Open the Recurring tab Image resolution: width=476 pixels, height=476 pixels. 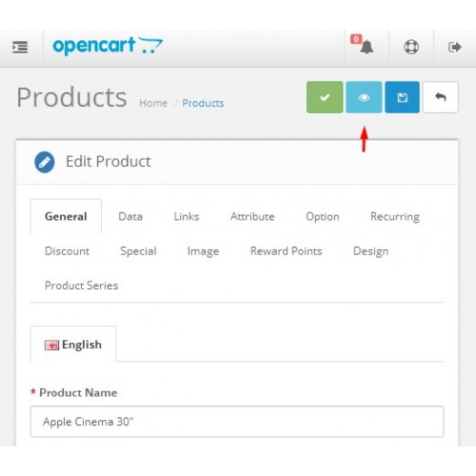(x=395, y=216)
